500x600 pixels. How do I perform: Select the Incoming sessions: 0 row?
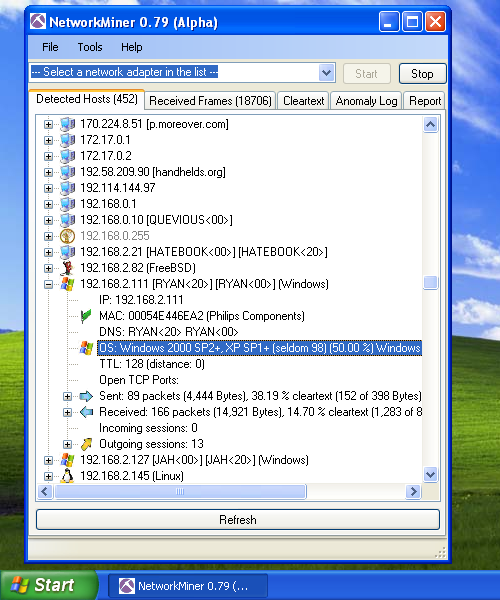[148, 428]
